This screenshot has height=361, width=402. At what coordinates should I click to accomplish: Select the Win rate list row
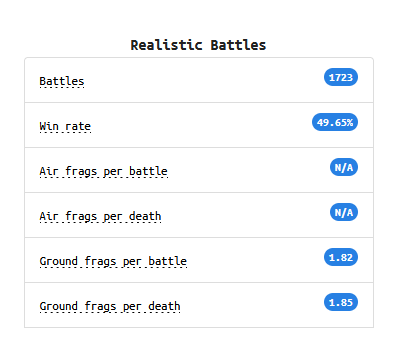tap(199, 125)
